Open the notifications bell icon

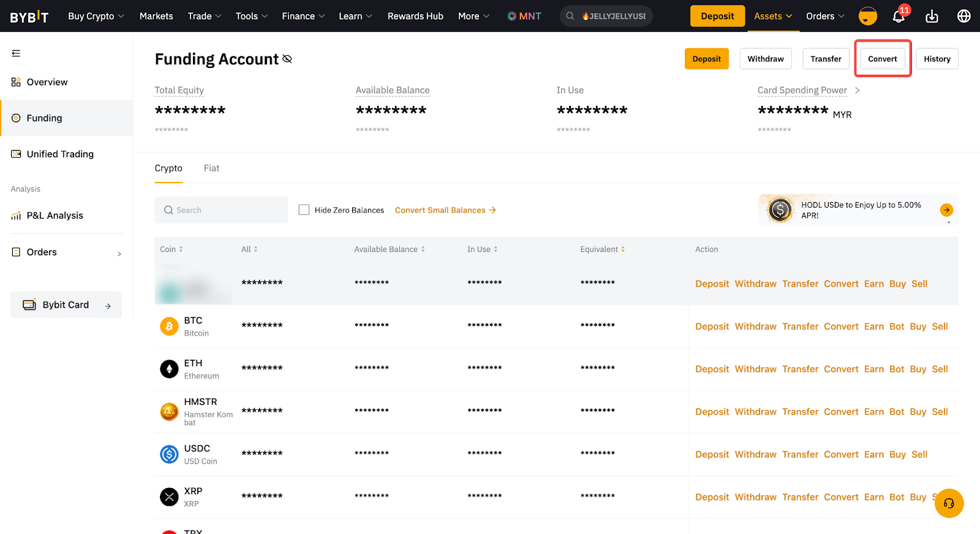899,17
